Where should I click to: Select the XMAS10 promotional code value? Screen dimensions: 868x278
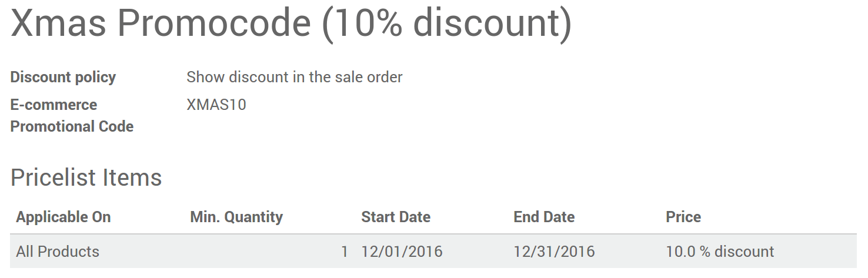tap(216, 105)
